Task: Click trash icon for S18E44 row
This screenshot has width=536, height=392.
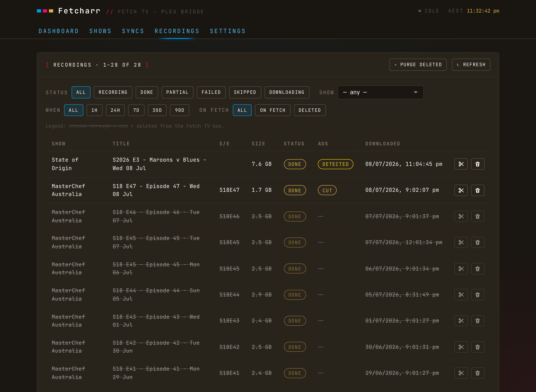Action: point(477,295)
